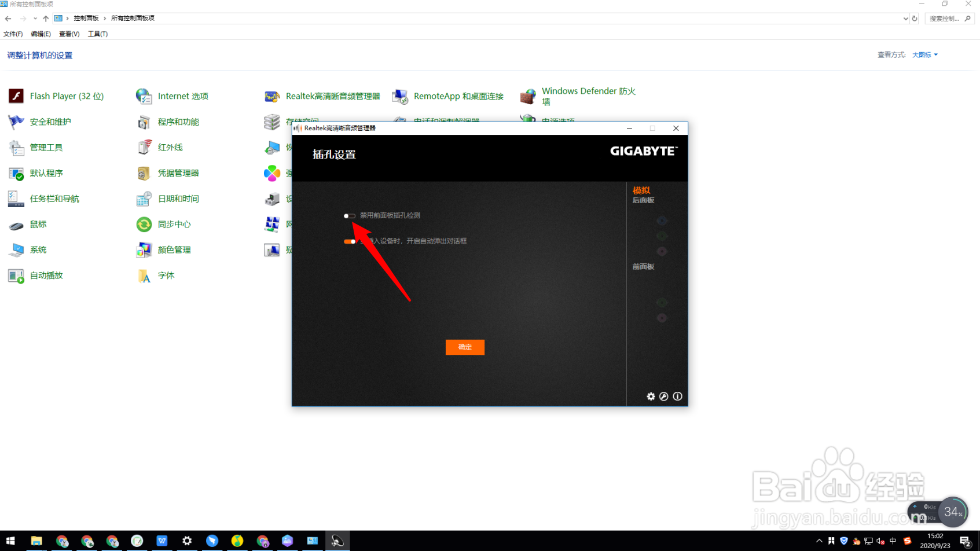Open 日期和时间 control panel item
The image size is (980, 551).
tap(167, 199)
